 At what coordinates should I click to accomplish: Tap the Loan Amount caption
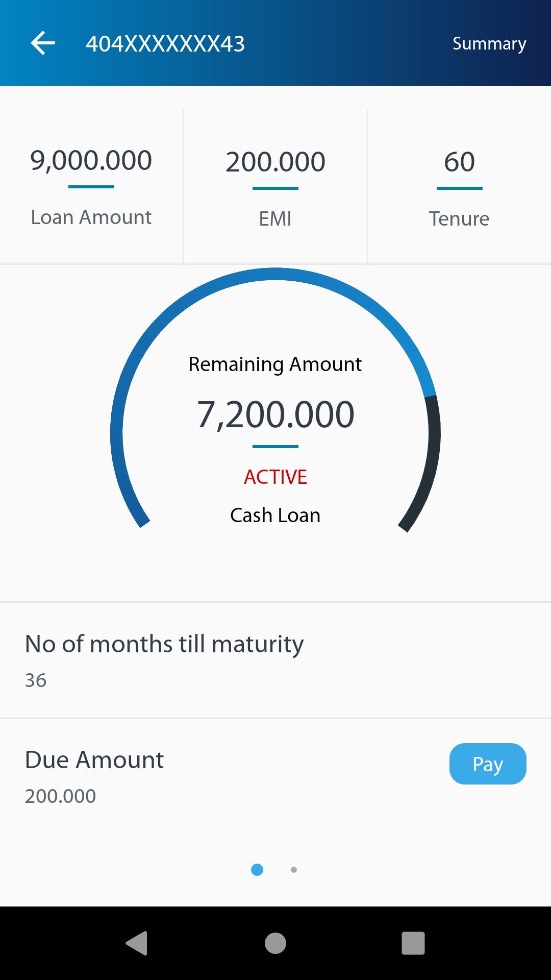pyautogui.click(x=91, y=217)
